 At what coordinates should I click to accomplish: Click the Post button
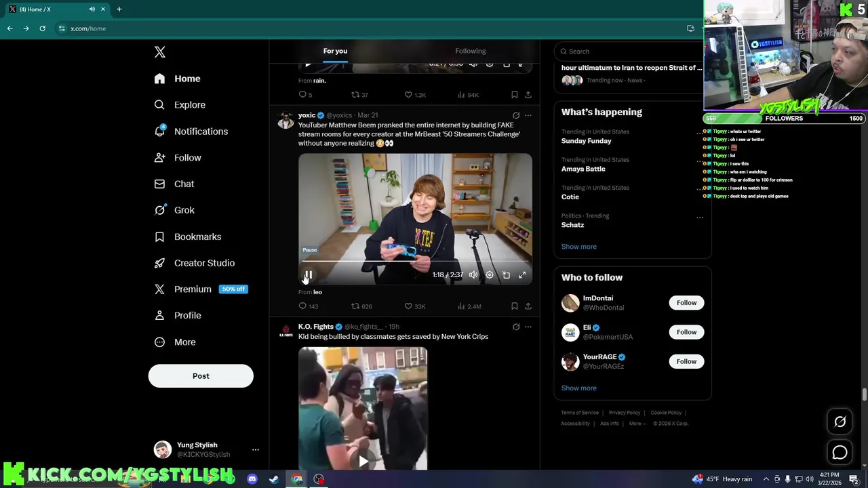tap(201, 376)
